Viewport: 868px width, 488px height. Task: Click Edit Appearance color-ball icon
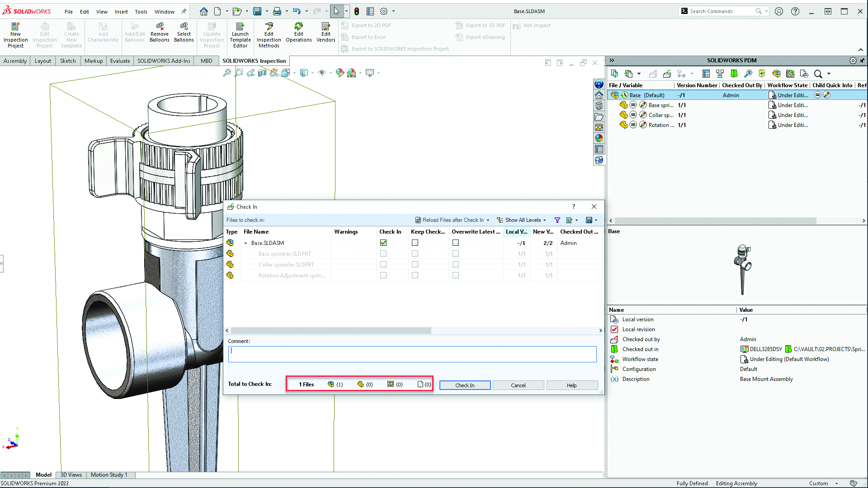coord(340,73)
